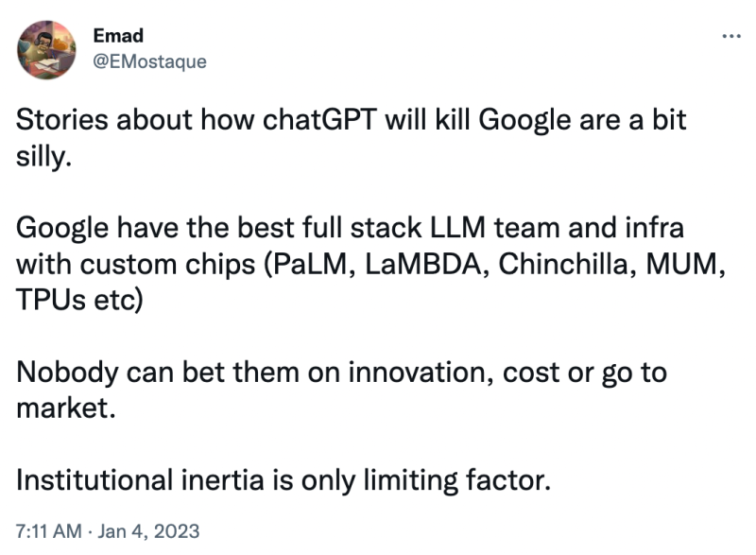Click the word Nobody starting the third paragraph
The image size is (756, 555).
(x=67, y=373)
